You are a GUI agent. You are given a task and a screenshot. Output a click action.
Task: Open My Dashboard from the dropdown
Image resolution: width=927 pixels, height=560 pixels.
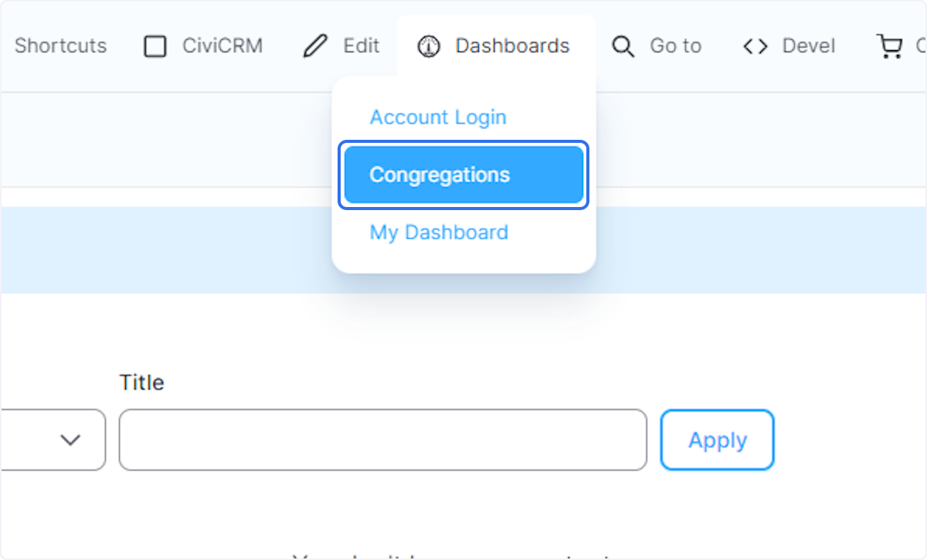point(438,232)
